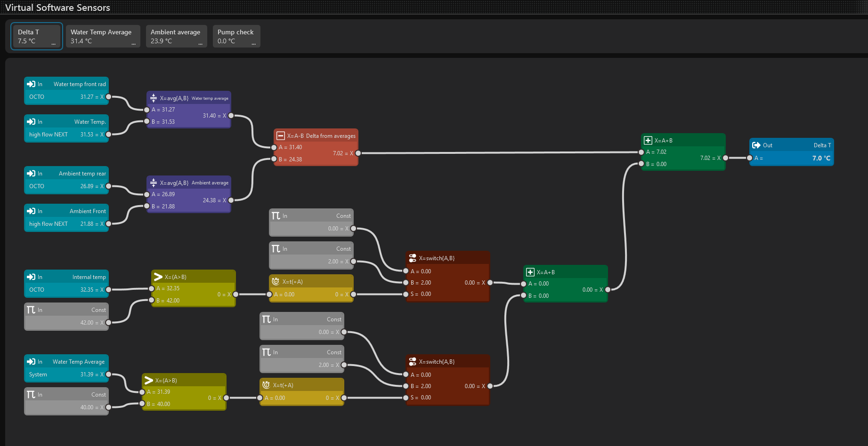868x446 pixels.
Task: Click the S input port of the lower switch node
Action: (406, 398)
